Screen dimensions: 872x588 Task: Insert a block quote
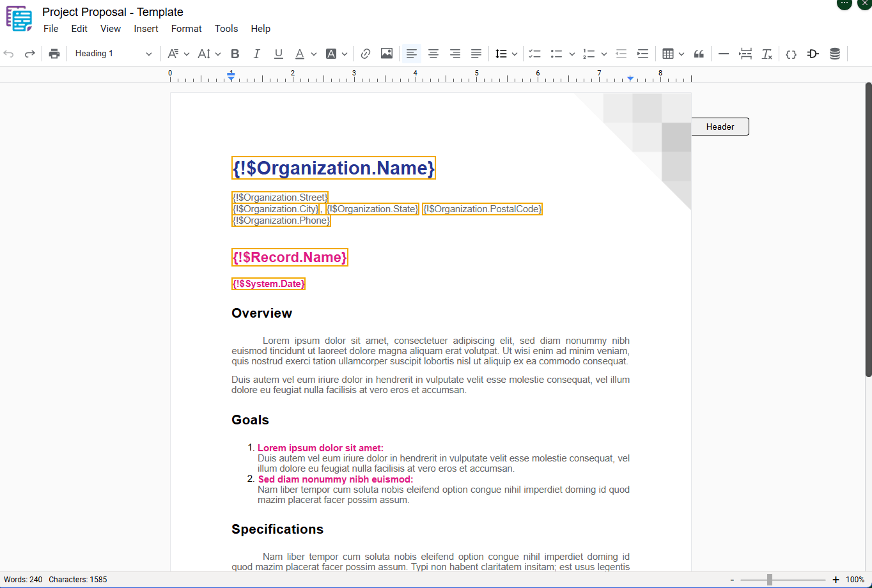click(699, 54)
